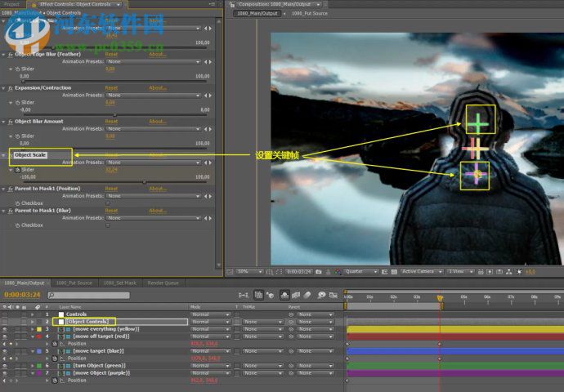Click Object Scale slider value 32,24
The height and width of the screenshot is (392, 564).
coord(111,170)
